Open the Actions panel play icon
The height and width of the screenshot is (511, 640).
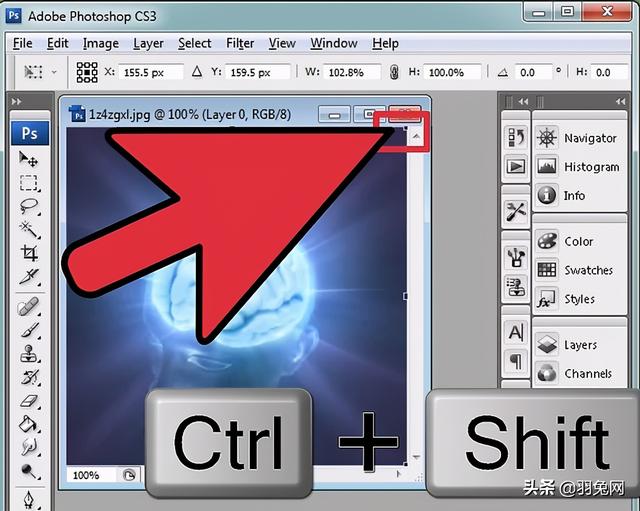point(516,166)
